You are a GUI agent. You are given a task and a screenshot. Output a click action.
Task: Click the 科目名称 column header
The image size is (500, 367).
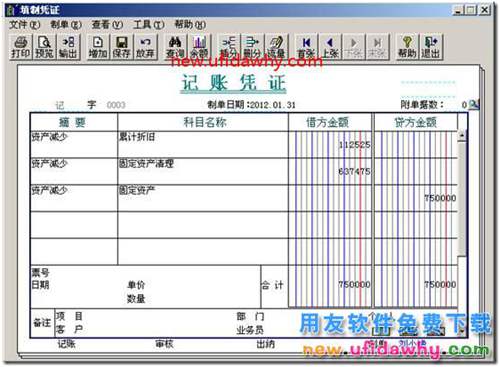tap(203, 122)
